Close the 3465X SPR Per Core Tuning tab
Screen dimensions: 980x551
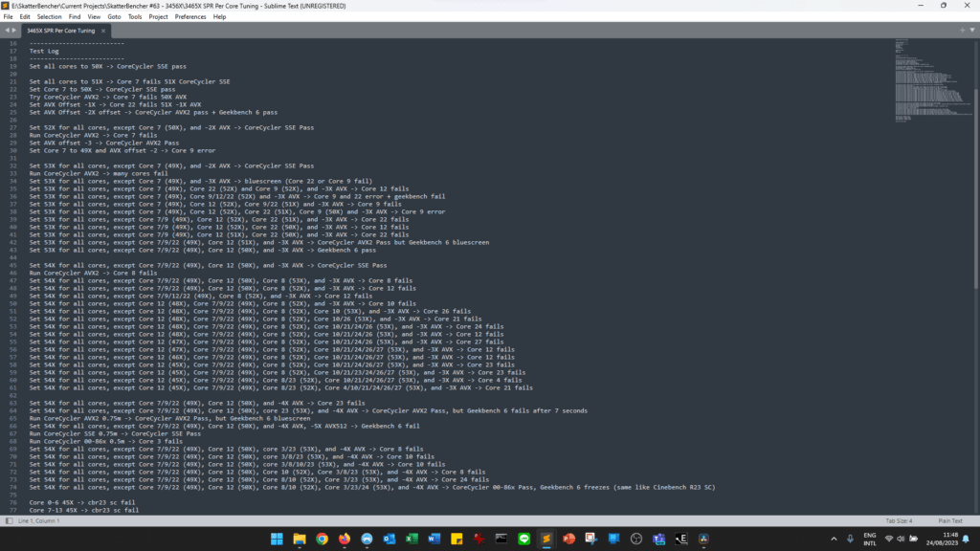click(x=103, y=31)
